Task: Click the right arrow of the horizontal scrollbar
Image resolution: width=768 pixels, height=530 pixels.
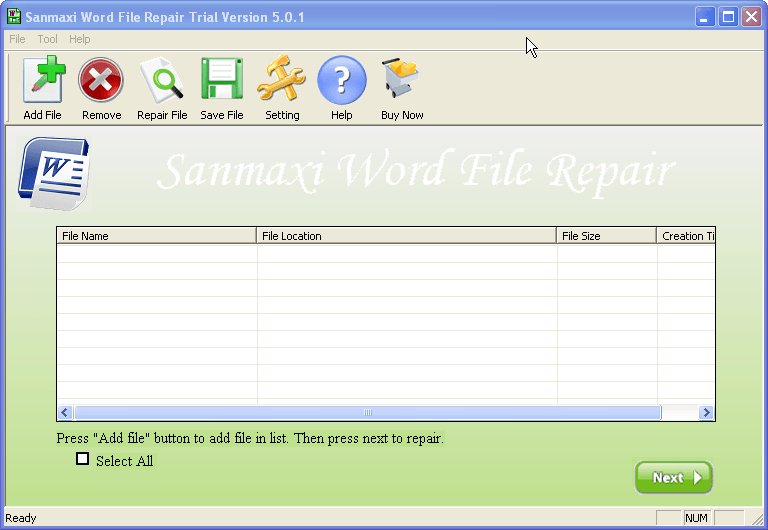Action: (x=706, y=412)
